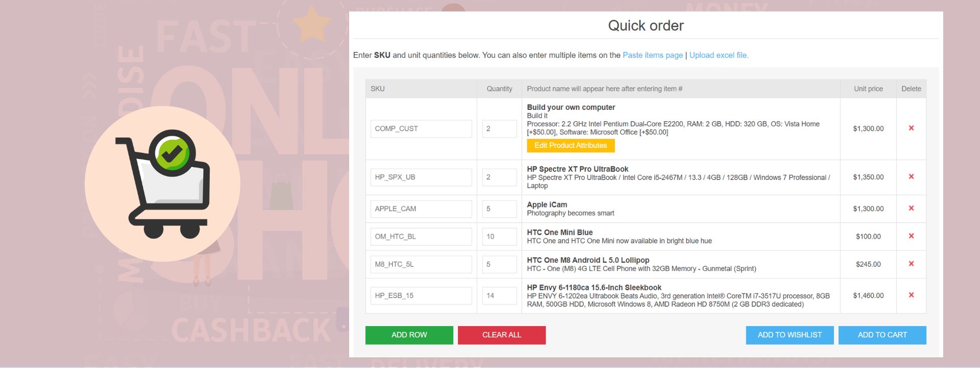
Task: Delete the M8_HTC_5L row with red X
Action: pyautogui.click(x=911, y=264)
